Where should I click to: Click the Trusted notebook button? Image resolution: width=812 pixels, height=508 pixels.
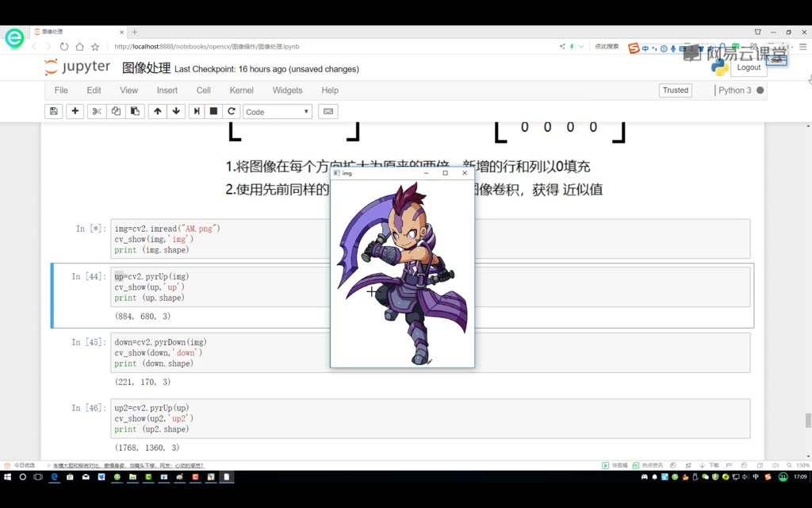[x=676, y=90]
